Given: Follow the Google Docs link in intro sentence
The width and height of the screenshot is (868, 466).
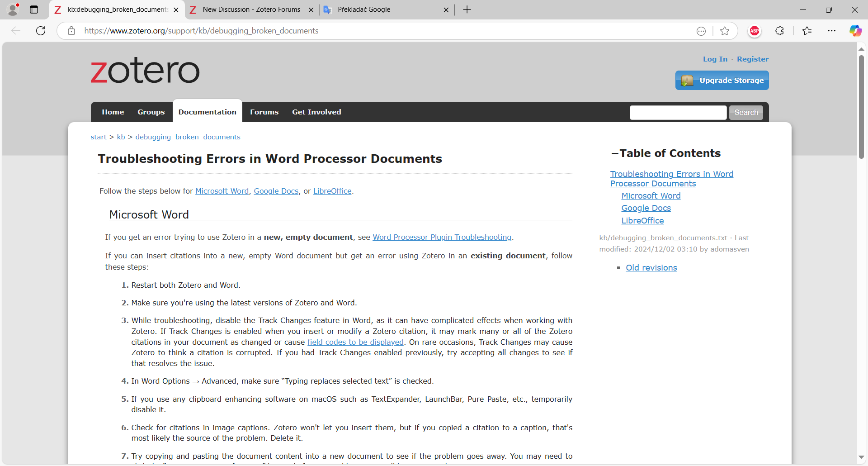Looking at the screenshot, I should [x=276, y=191].
